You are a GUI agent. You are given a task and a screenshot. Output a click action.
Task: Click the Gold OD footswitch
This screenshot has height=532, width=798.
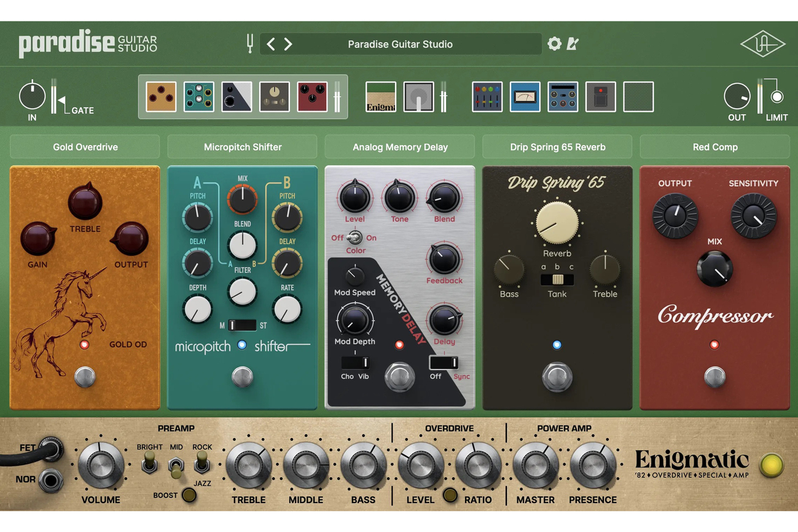pos(85,377)
